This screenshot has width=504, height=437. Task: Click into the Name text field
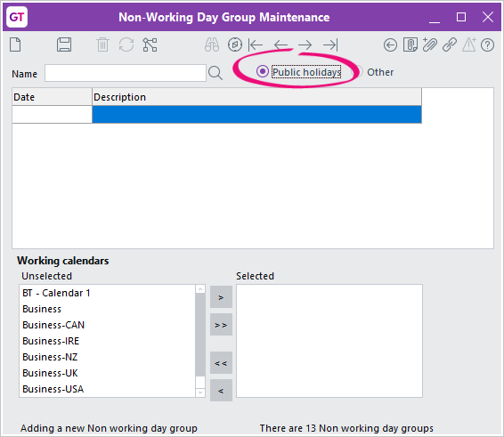click(126, 73)
